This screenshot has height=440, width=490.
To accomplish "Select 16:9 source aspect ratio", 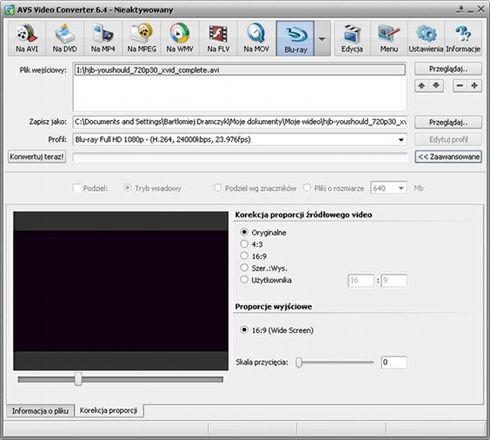I will (244, 256).
